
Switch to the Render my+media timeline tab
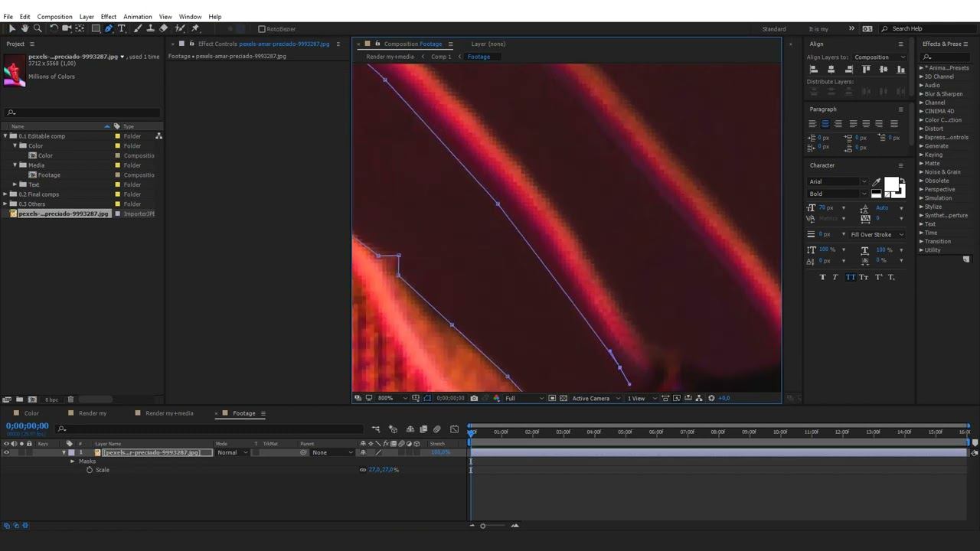pos(169,413)
